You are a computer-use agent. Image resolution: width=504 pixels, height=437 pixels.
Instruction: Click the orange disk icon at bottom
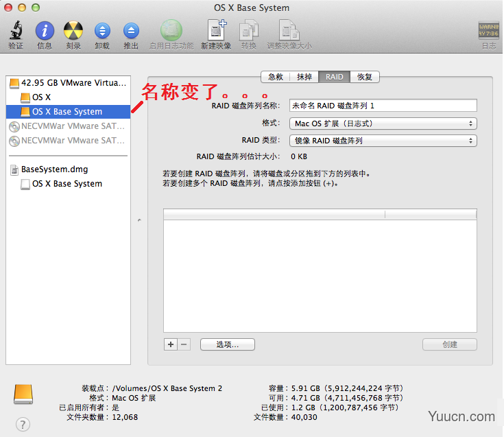pos(23,394)
